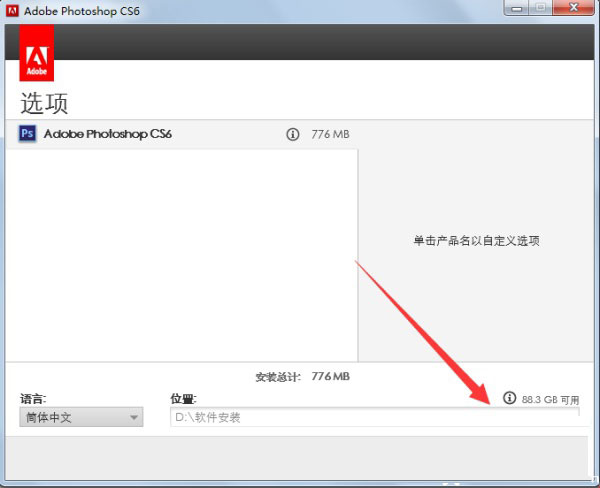Click the 88.3 GB 可用 free space text

pos(550,399)
